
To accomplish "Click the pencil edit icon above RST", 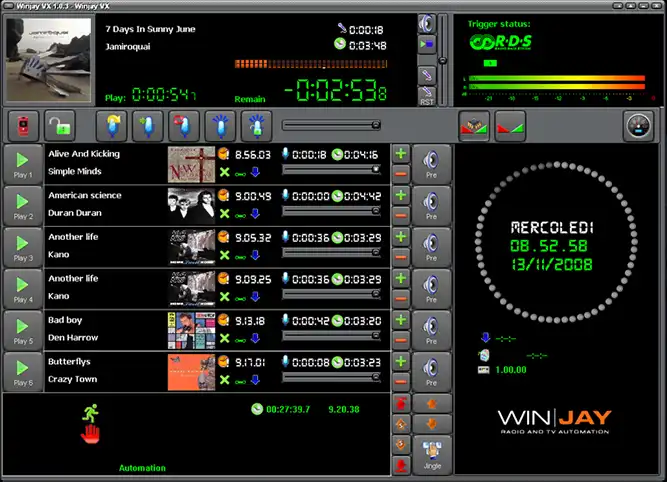I will 427,75.
